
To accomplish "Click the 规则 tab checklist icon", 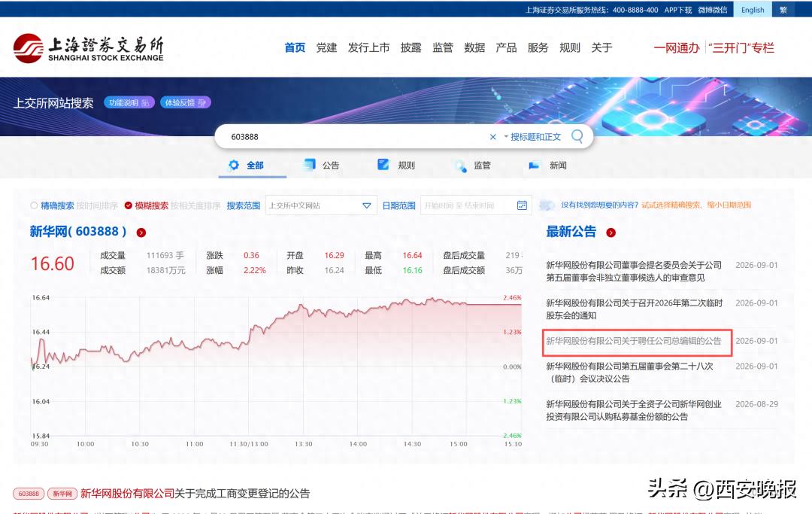I will [x=383, y=165].
